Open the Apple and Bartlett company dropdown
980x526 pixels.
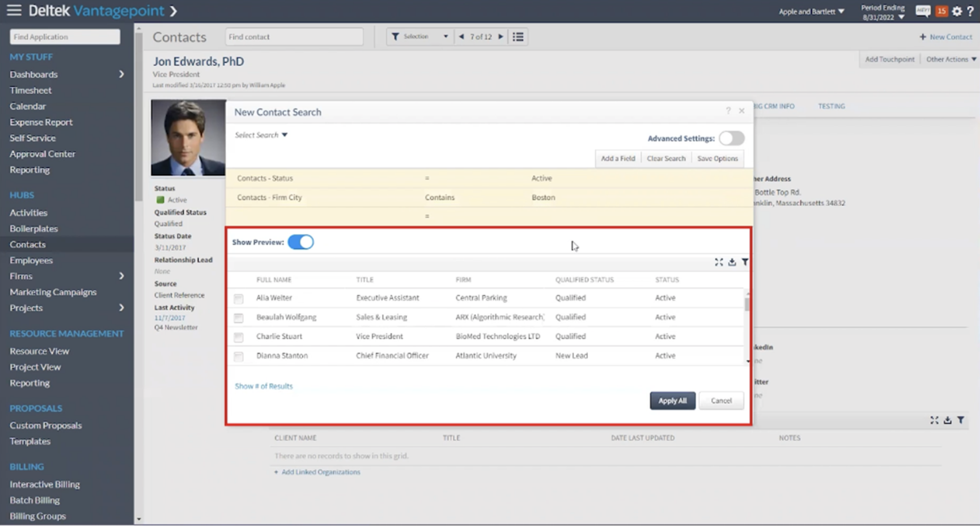point(812,12)
